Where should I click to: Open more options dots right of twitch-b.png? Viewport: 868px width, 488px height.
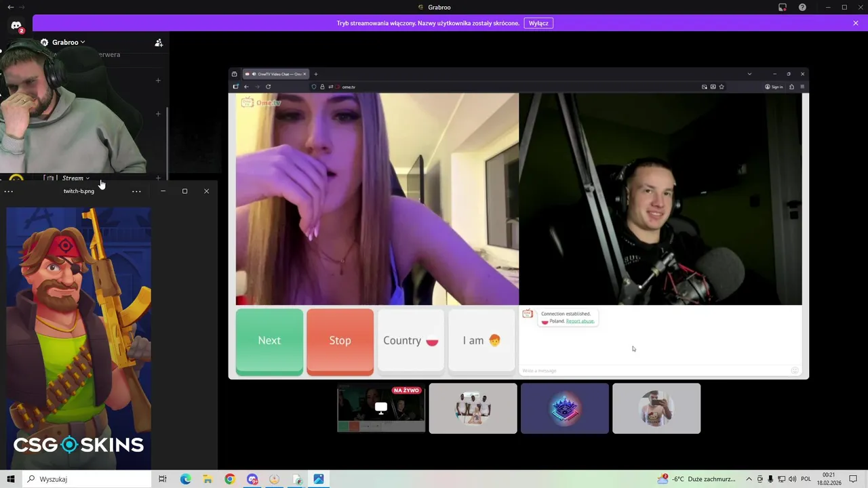coord(136,191)
